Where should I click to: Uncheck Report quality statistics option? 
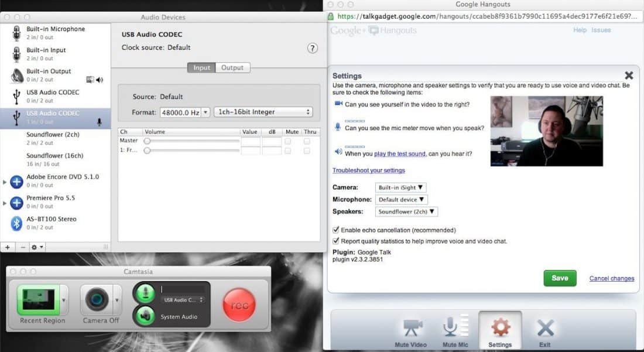(336, 241)
